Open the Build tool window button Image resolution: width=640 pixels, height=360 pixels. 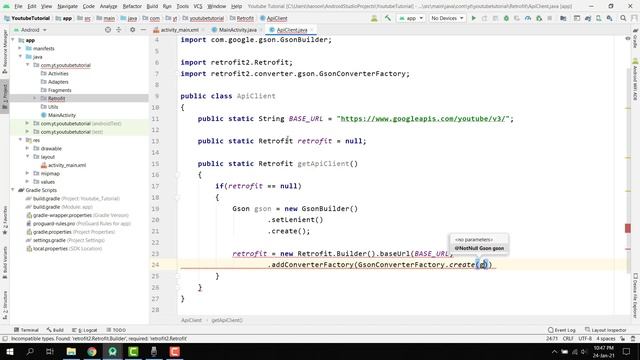[55, 330]
